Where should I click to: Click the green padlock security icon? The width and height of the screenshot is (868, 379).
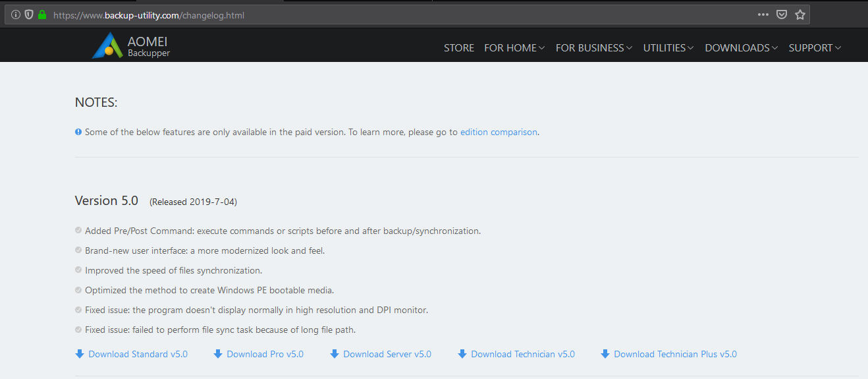42,15
